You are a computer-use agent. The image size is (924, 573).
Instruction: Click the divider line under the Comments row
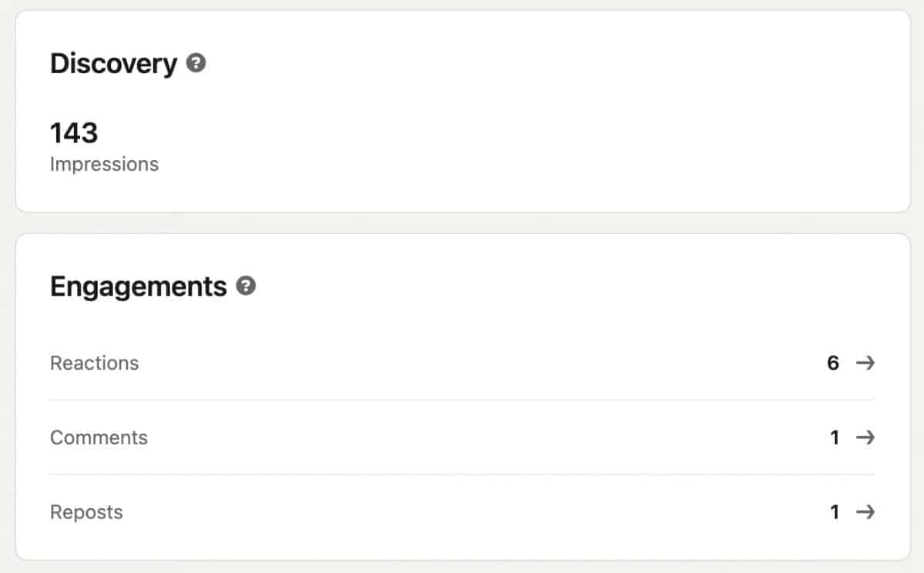(462, 474)
